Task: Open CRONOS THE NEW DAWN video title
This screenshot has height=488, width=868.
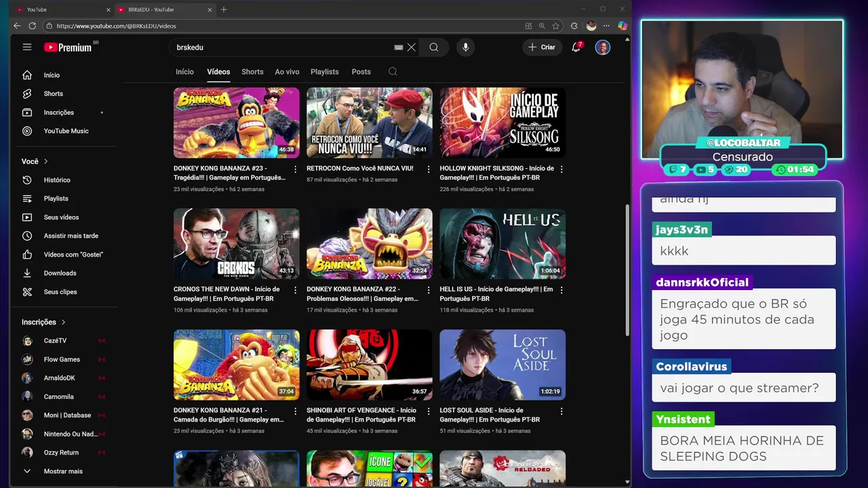Action: pyautogui.click(x=226, y=294)
